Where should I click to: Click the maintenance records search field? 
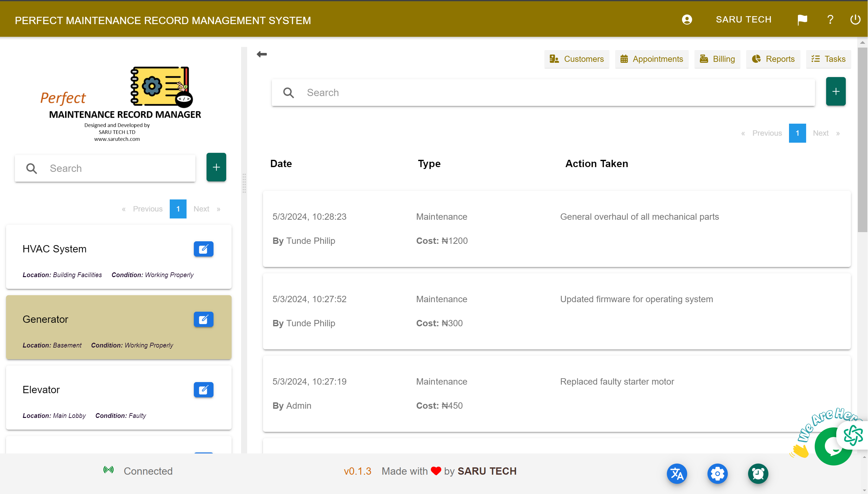pyautogui.click(x=543, y=93)
